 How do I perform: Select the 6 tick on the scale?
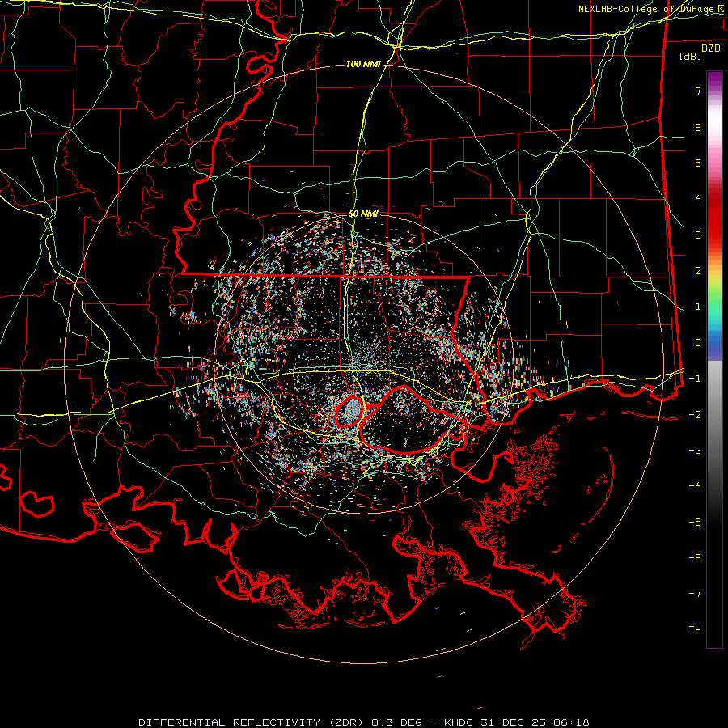(x=698, y=127)
